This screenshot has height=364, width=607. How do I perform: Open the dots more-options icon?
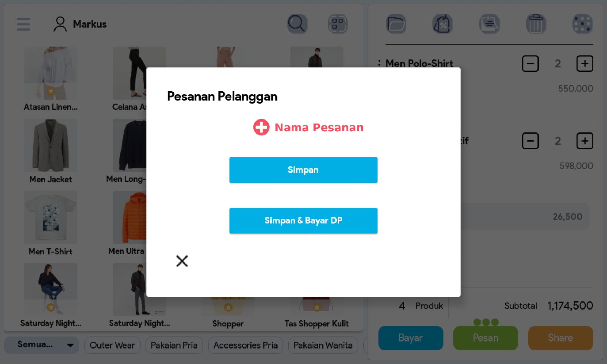[x=582, y=24]
